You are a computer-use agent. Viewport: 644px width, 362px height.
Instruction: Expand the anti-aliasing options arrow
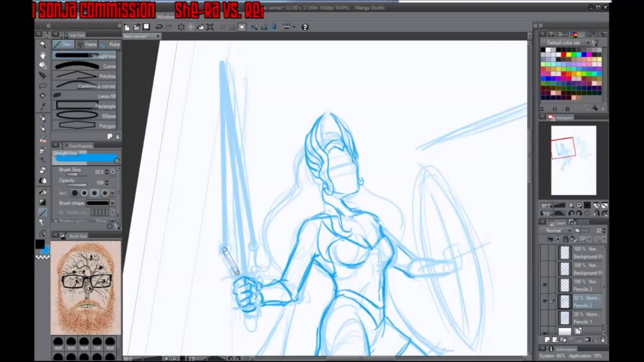tap(113, 193)
